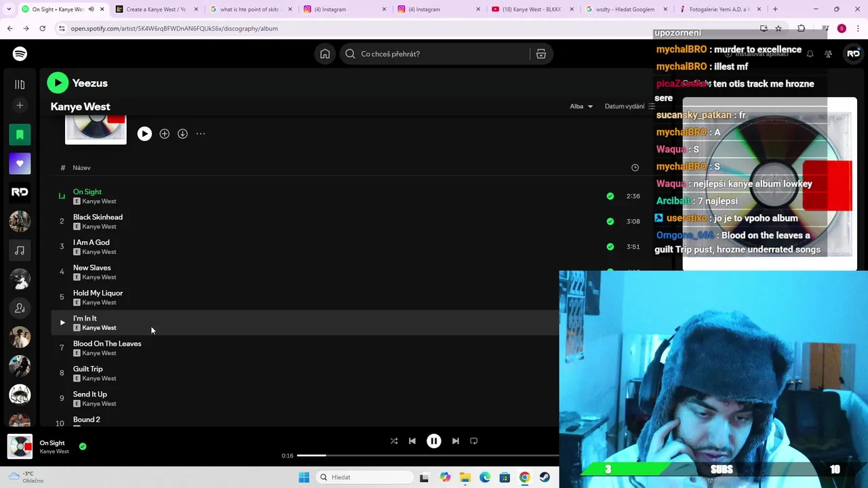The height and width of the screenshot is (488, 868).
Task: Toggle repeat in the player bar
Action: [x=474, y=441]
